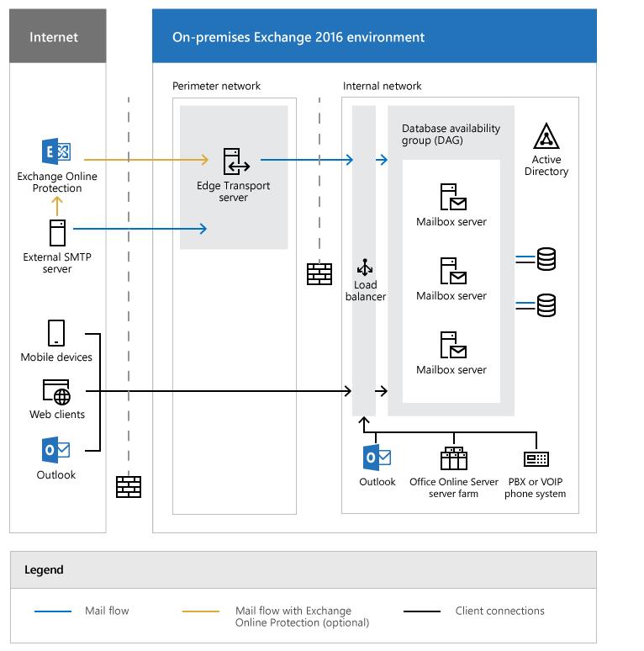
Task: Click the 'Perimeter network' label
Action: [216, 86]
